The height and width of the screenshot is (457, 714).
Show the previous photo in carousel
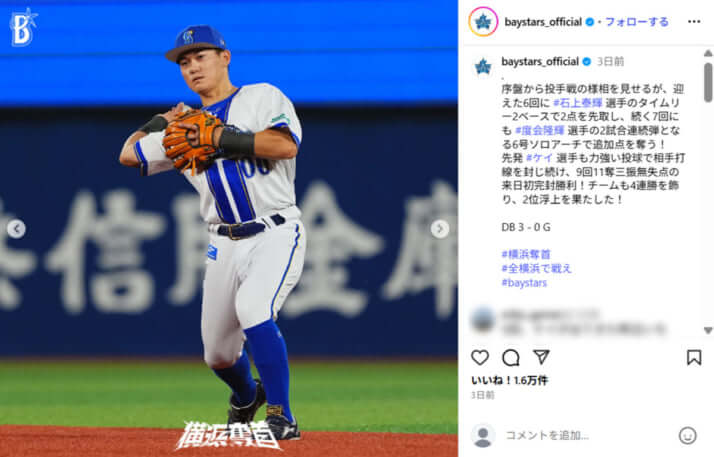(16, 229)
